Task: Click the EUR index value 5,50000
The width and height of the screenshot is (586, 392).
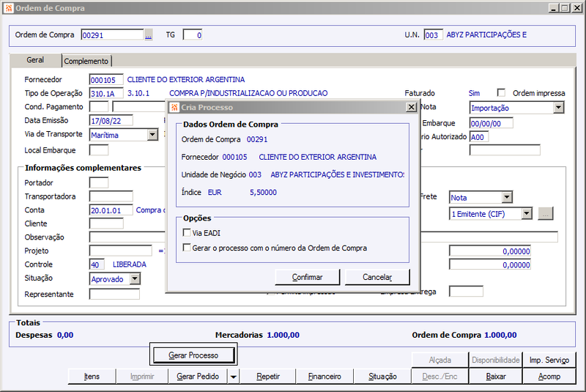Action: pyautogui.click(x=263, y=193)
